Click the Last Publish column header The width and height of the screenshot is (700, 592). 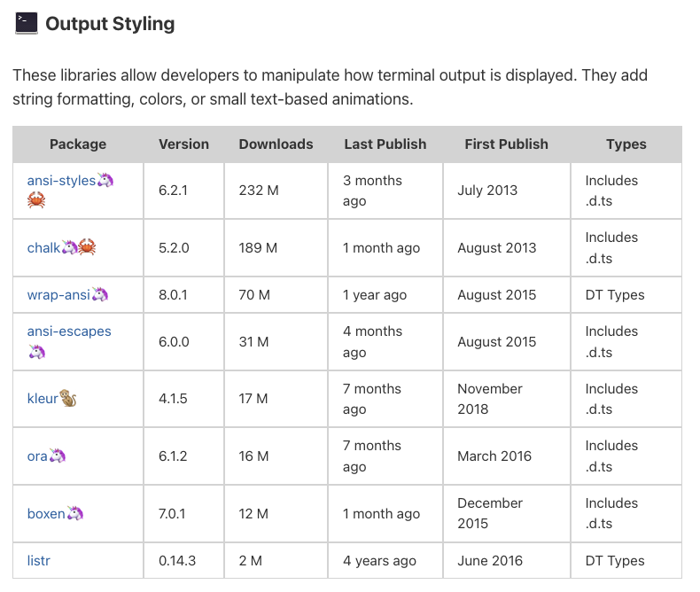385,144
